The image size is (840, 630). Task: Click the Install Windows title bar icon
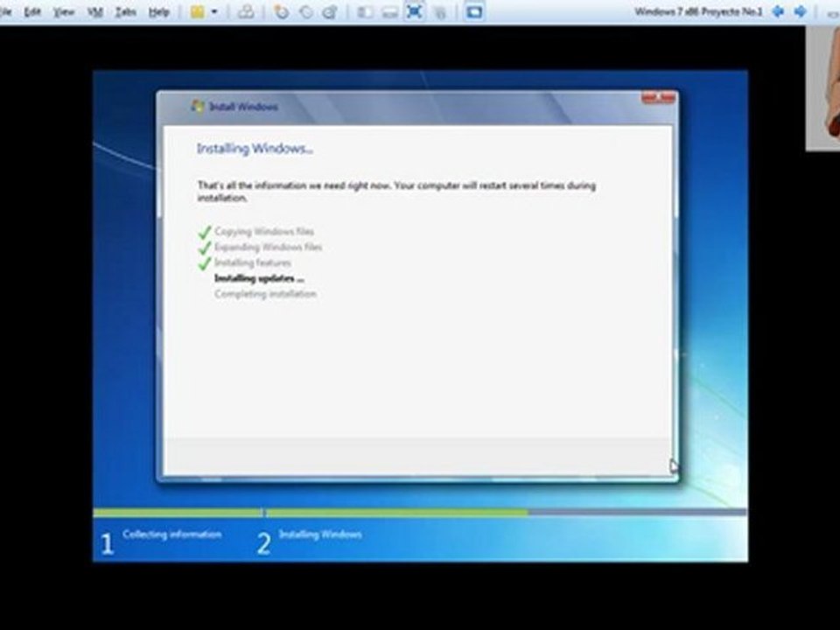tap(198, 106)
